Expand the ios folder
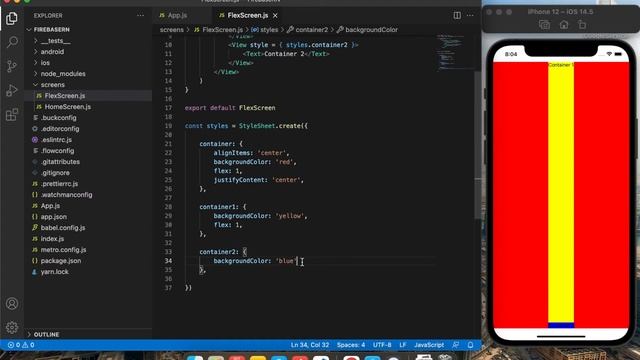This screenshot has height=360, width=640. point(45,63)
